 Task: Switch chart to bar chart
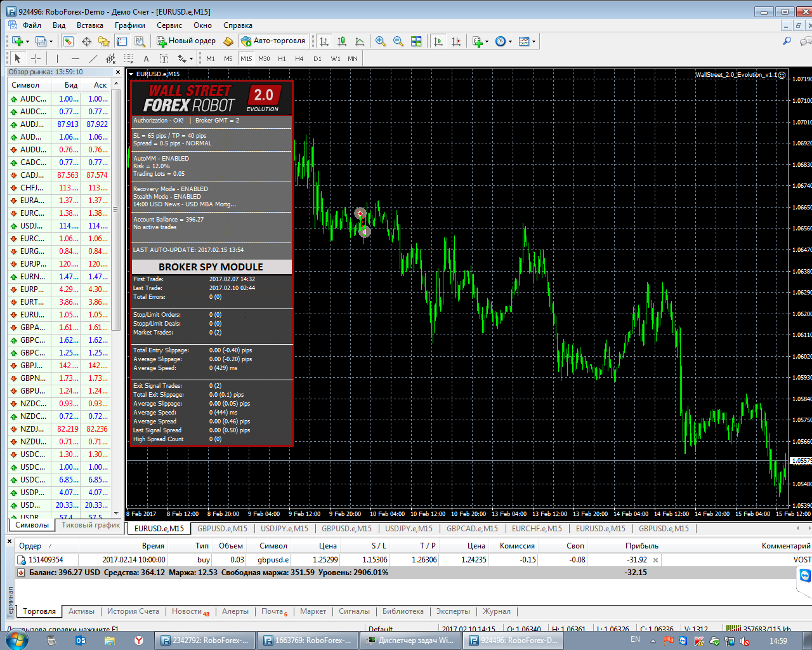tap(324, 41)
